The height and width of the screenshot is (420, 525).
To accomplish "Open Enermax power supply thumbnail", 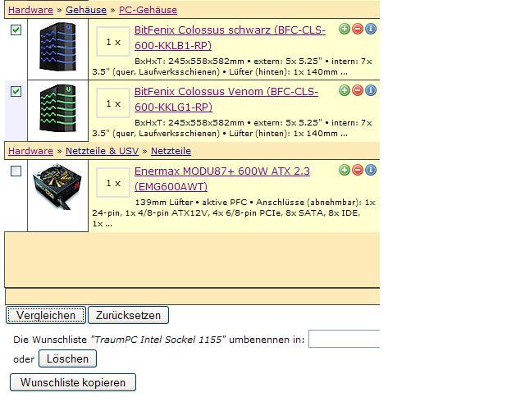I will click(x=57, y=186).
